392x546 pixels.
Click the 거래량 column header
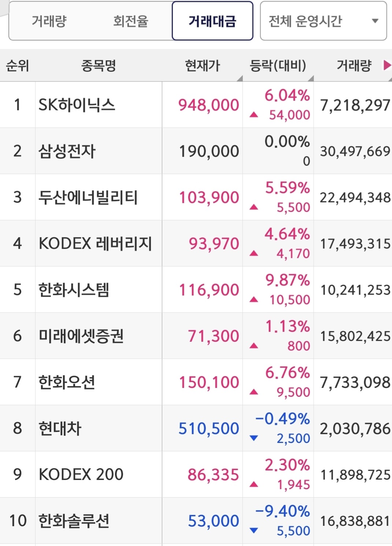pos(354,66)
